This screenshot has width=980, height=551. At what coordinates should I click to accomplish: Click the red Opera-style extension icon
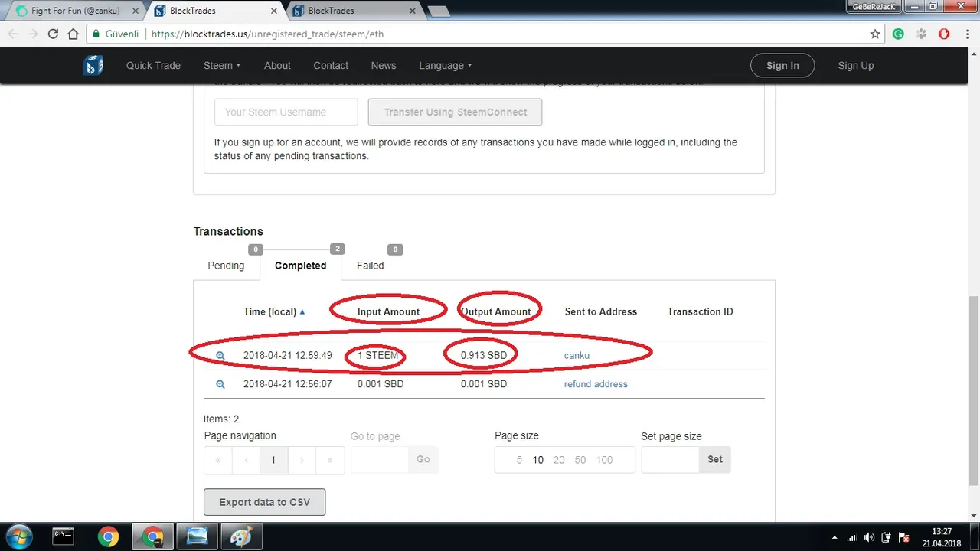coord(944,34)
